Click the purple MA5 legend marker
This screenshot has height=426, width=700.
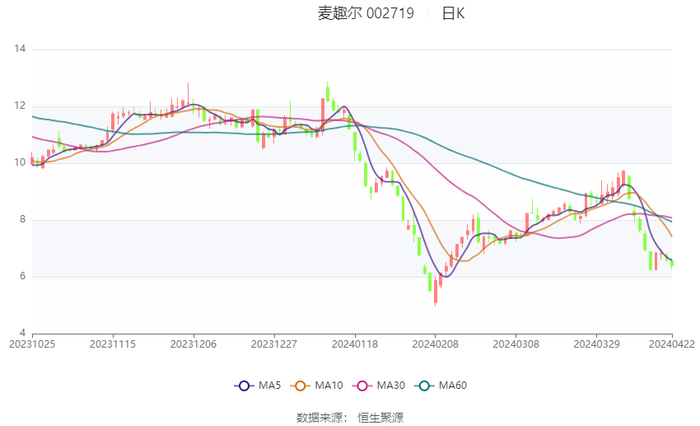pyautogui.click(x=243, y=385)
